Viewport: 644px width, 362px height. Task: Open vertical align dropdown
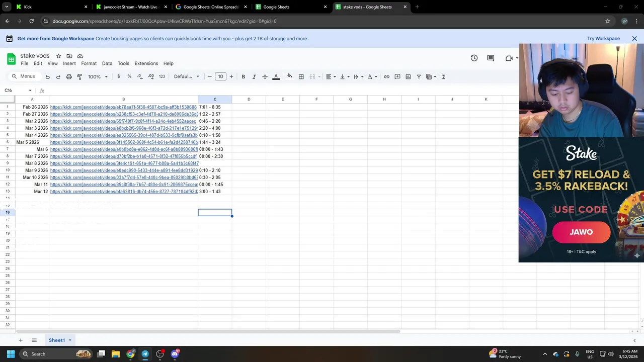click(345, 77)
